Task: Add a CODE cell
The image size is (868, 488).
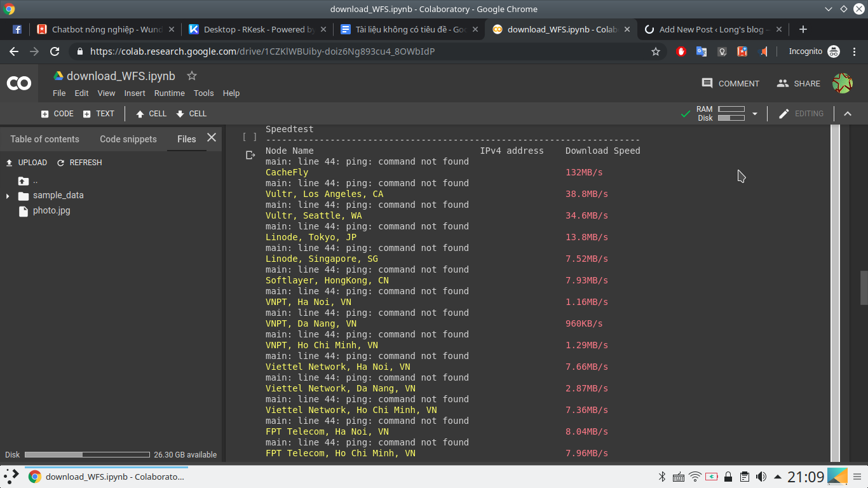Action: coord(57,114)
